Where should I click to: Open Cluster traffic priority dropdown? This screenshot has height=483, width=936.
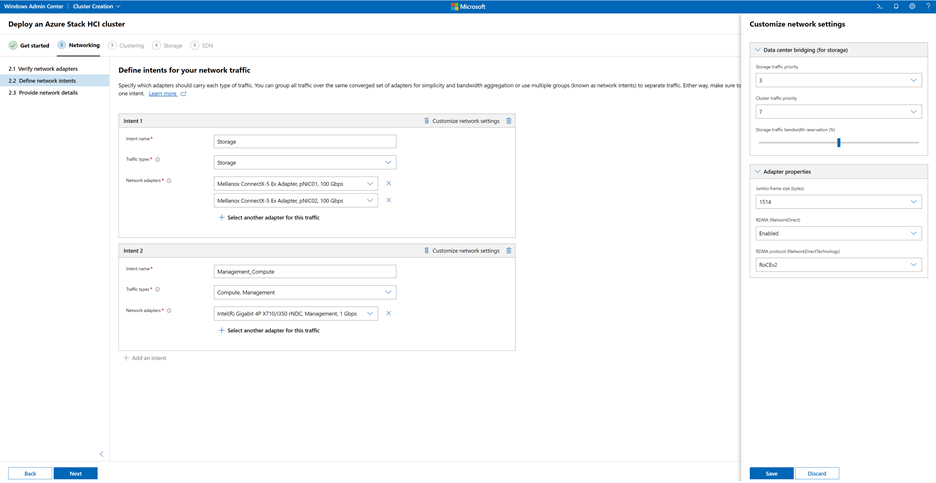click(x=838, y=112)
